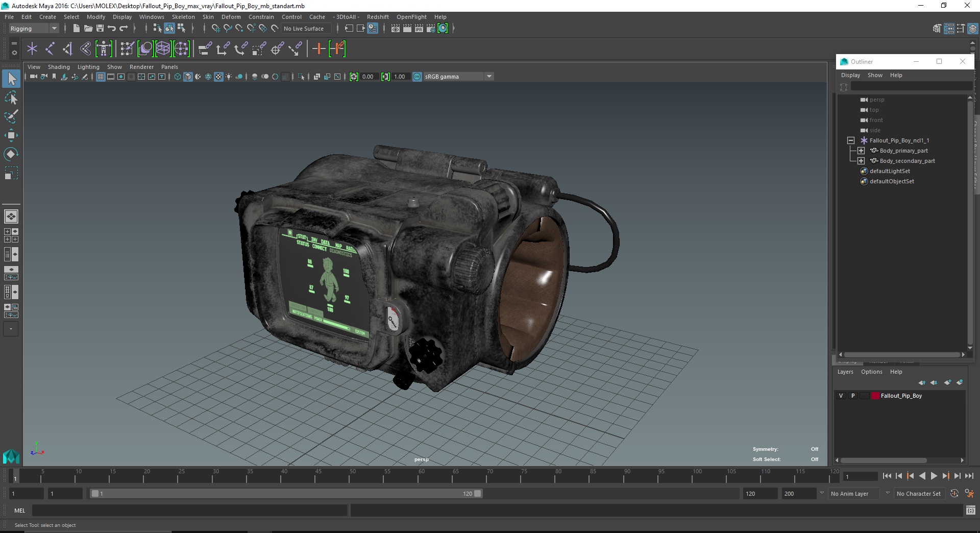This screenshot has width=980, height=533.
Task: Create Joint tool on rigging shelf
Action: pos(50,49)
